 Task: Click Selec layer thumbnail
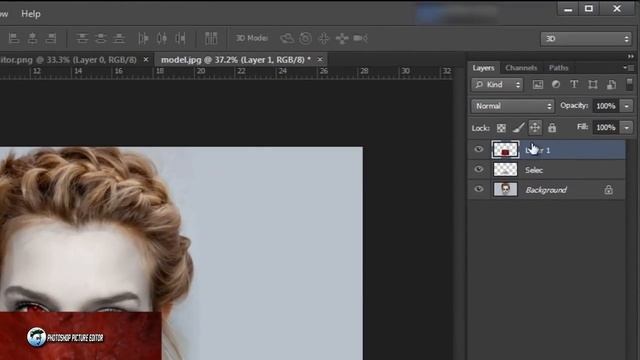click(x=505, y=169)
